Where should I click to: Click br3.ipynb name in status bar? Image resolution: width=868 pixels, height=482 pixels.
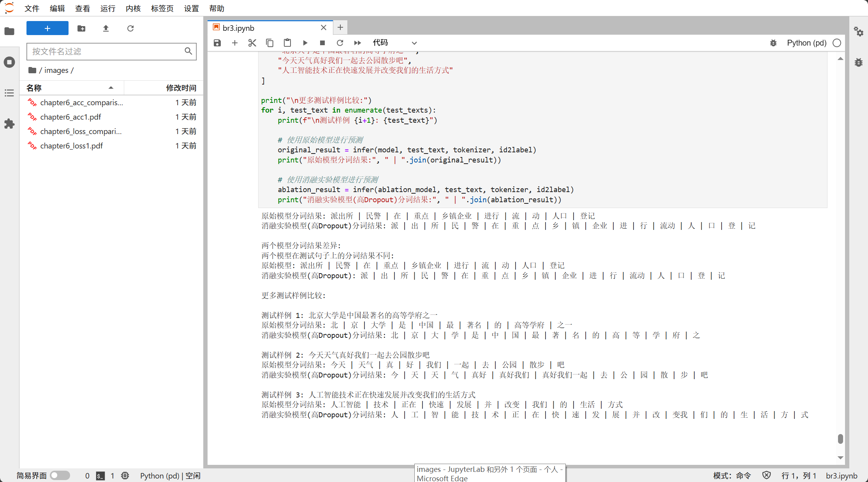[x=842, y=476]
